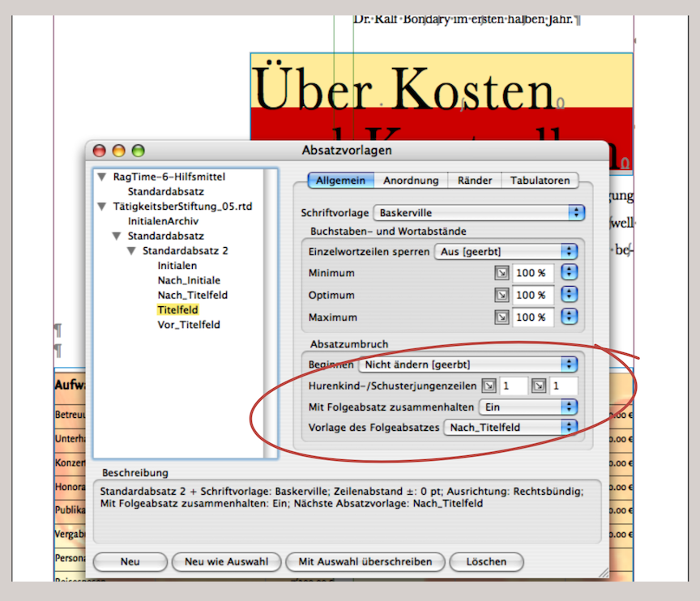This screenshot has width=700, height=601.
Task: Switch to the Anordnung tab
Action: [411, 181]
